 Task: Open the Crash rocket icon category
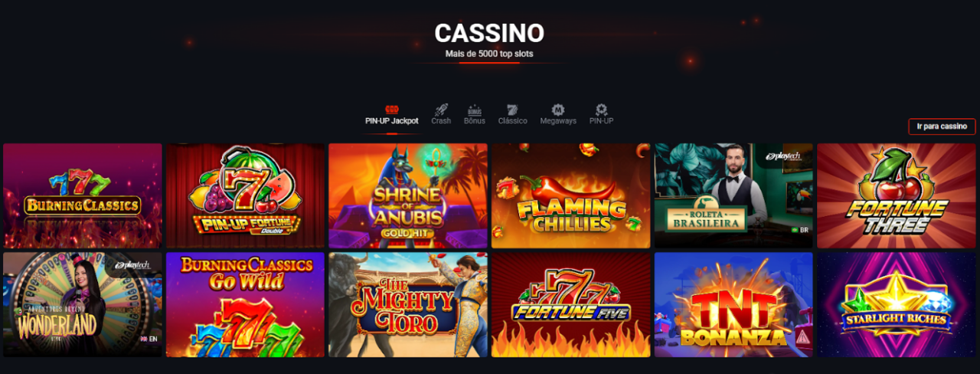(x=441, y=110)
